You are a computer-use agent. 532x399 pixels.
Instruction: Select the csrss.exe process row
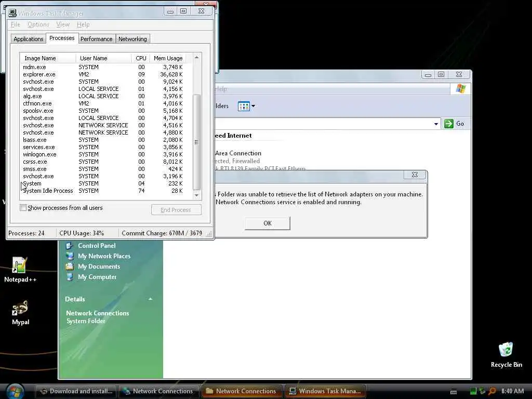click(103, 162)
